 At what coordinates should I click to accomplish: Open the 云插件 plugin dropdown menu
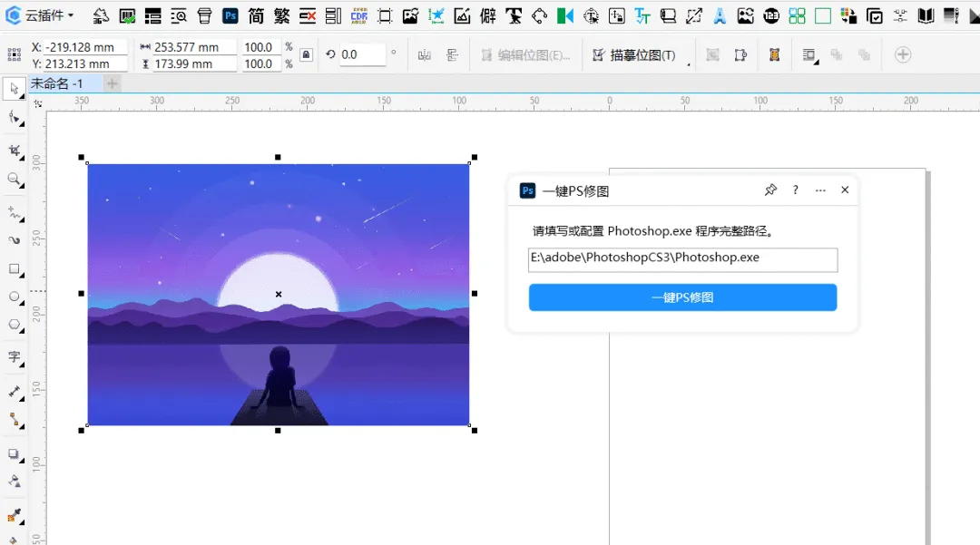40,15
